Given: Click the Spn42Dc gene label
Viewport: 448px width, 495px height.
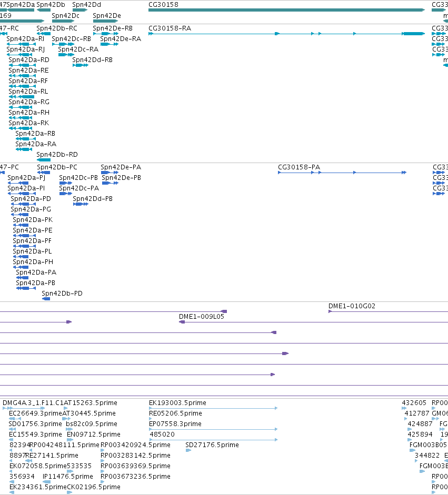Looking at the screenshot, I should pos(65,15).
